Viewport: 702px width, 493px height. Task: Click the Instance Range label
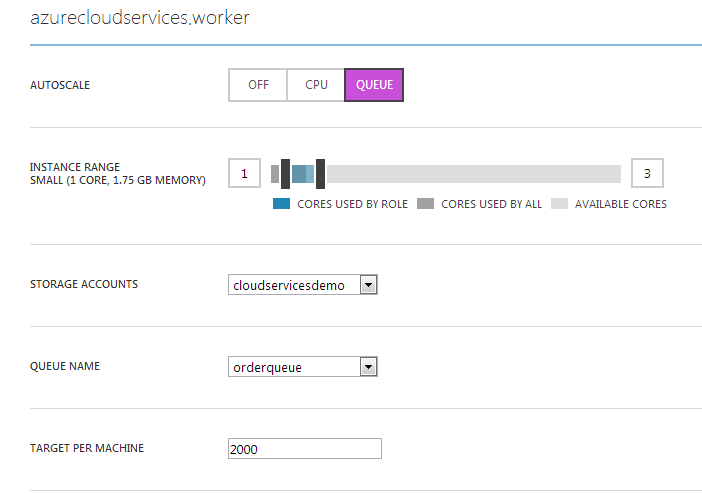(x=75, y=167)
